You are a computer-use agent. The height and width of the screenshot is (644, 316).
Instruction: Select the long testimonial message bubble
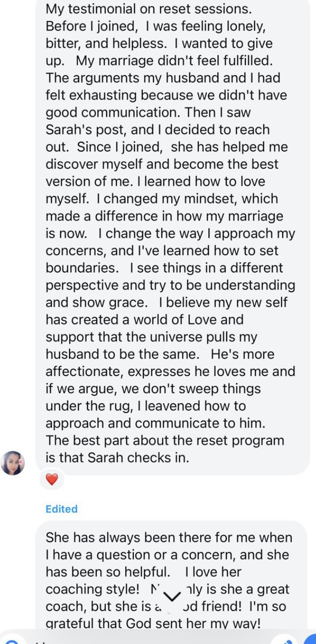pos(173,236)
